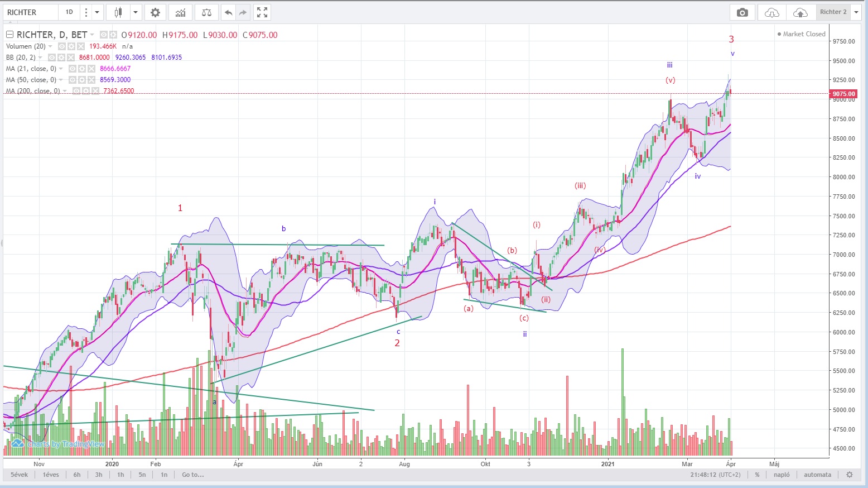Toggle logarithmic scale via napló
This screenshot has width=868, height=488.
tap(782, 475)
